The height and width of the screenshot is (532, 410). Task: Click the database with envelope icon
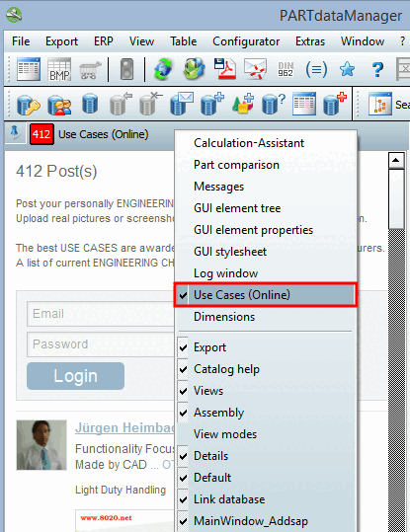point(182,104)
